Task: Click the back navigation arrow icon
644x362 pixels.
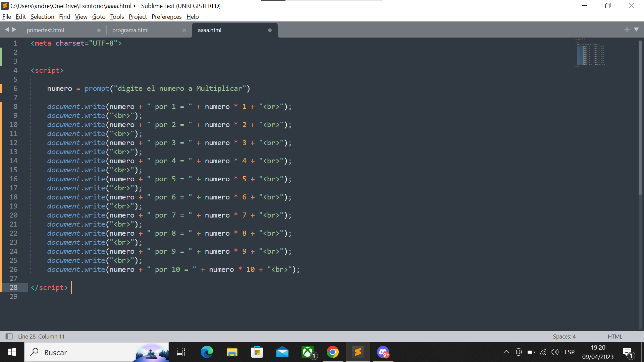Action: click(7, 29)
